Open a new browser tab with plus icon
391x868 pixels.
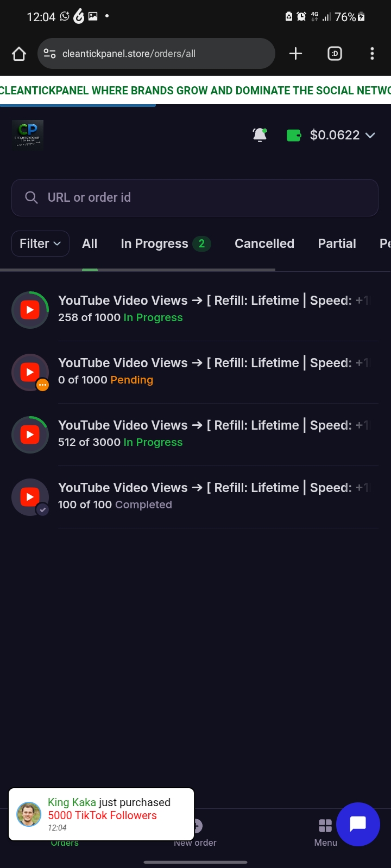coord(295,54)
